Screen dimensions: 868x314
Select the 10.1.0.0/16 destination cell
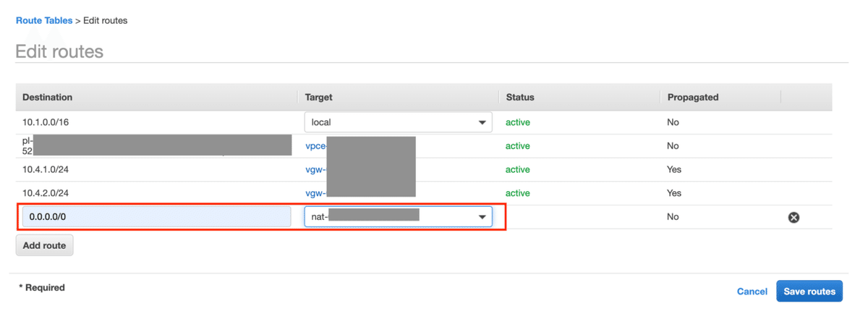(46, 122)
